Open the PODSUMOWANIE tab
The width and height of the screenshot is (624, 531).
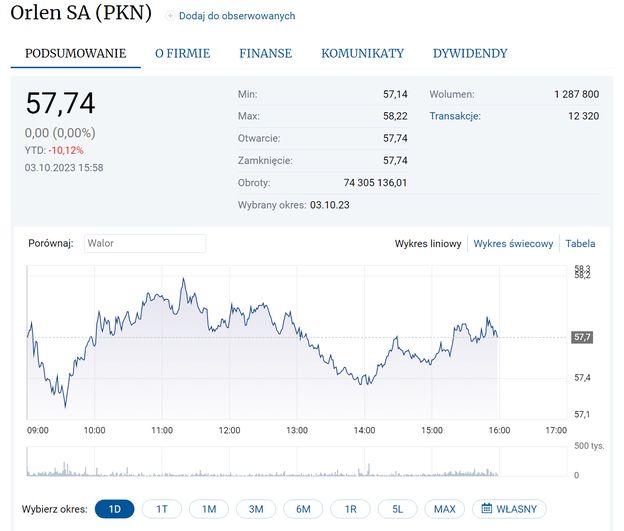[x=76, y=54]
